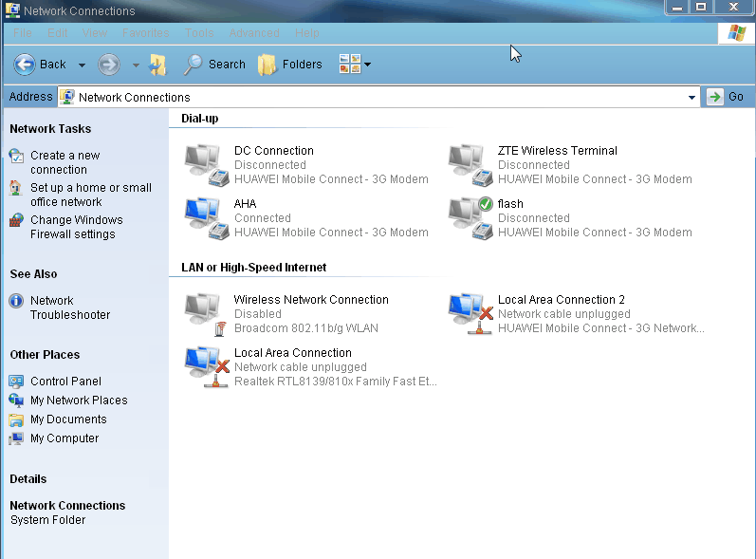Open the Views dropdown arrow
756x559 pixels.
pyautogui.click(x=367, y=65)
